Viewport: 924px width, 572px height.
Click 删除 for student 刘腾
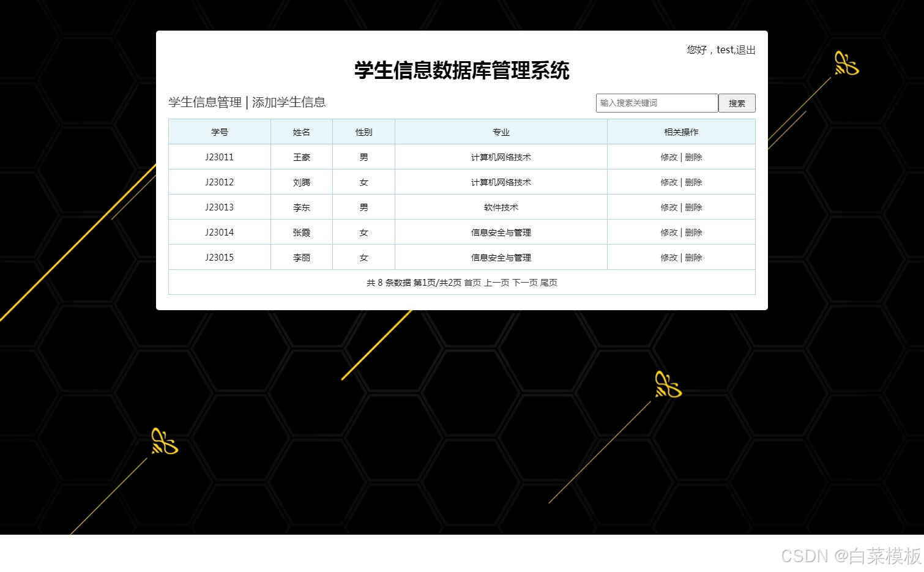pos(694,182)
